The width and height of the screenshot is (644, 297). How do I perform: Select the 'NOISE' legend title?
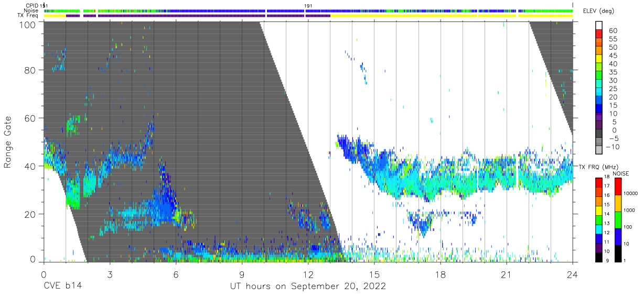point(621,174)
